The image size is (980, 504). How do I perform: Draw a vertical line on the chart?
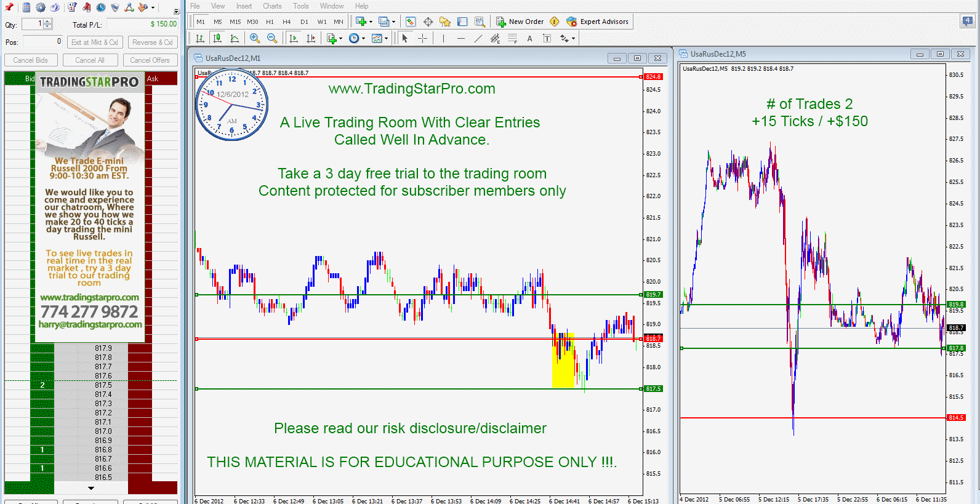click(x=443, y=38)
